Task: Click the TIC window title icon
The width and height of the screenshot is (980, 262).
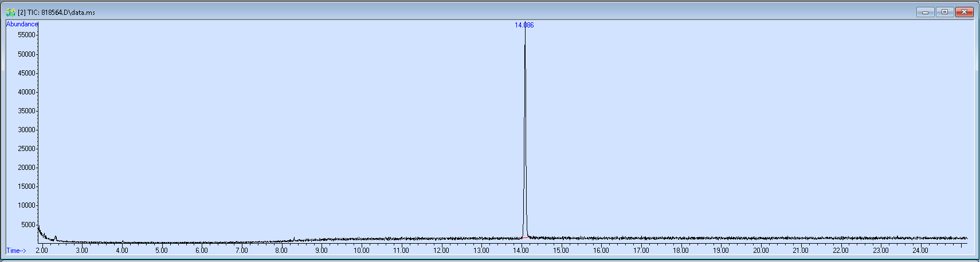Action: 10,12
